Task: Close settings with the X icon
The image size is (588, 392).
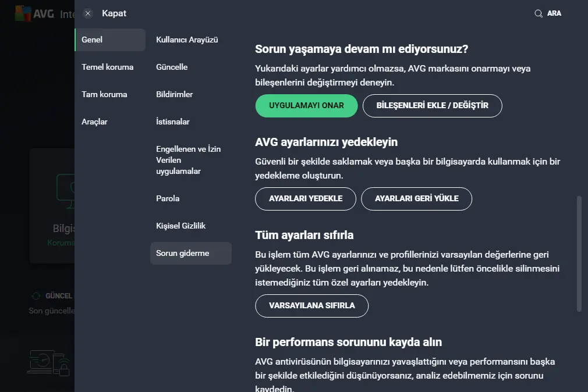Action: pyautogui.click(x=88, y=13)
